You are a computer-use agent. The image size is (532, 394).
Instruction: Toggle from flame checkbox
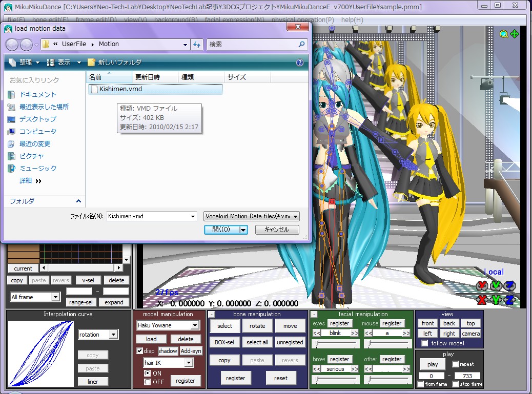(421, 384)
